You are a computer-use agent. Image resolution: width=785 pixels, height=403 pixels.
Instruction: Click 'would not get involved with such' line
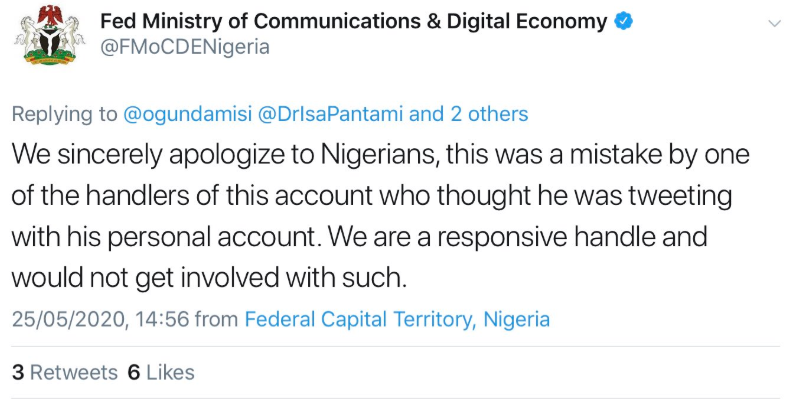tap(209, 278)
